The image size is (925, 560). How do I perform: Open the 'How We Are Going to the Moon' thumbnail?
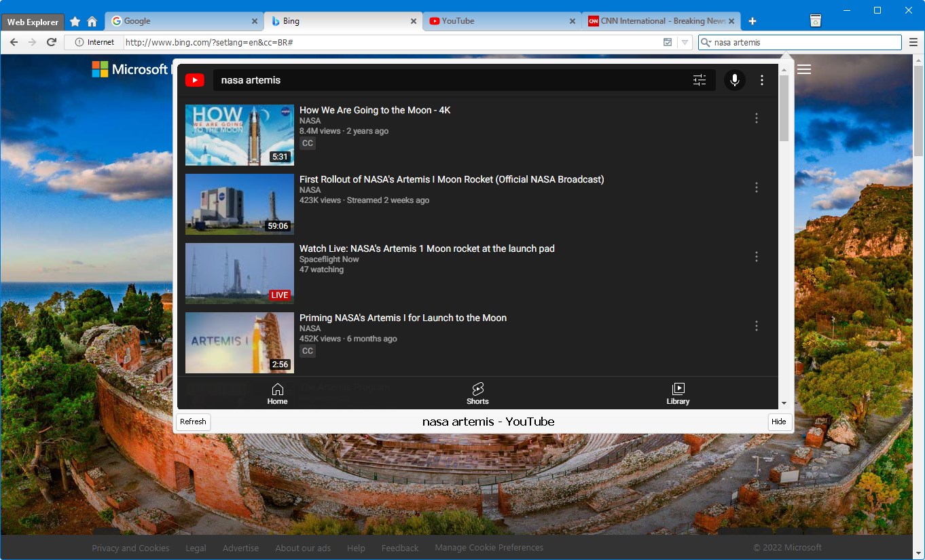(240, 135)
